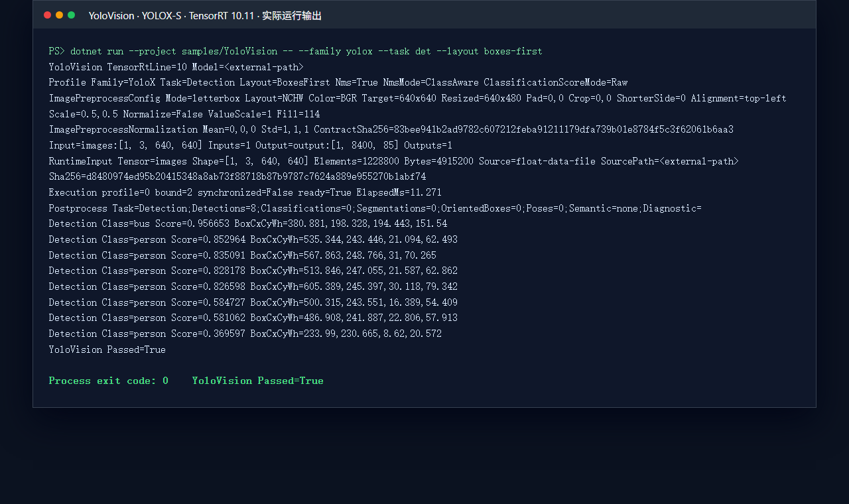
Task: Click the green "Process exit code: 0" text
Action: [109, 381]
